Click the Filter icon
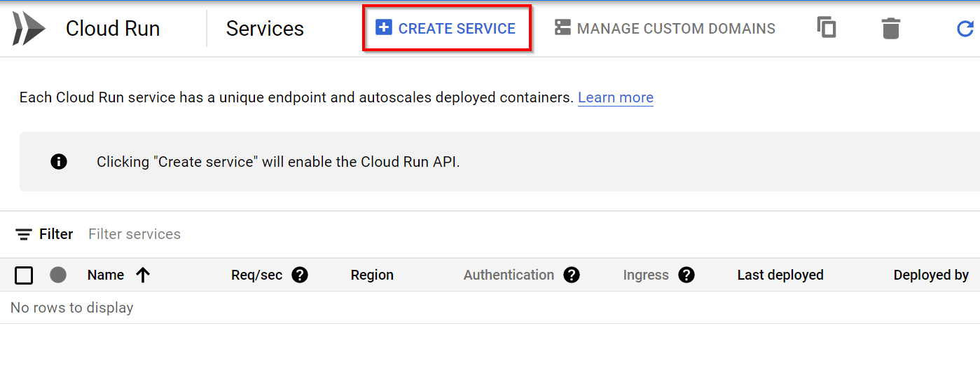 [x=24, y=234]
